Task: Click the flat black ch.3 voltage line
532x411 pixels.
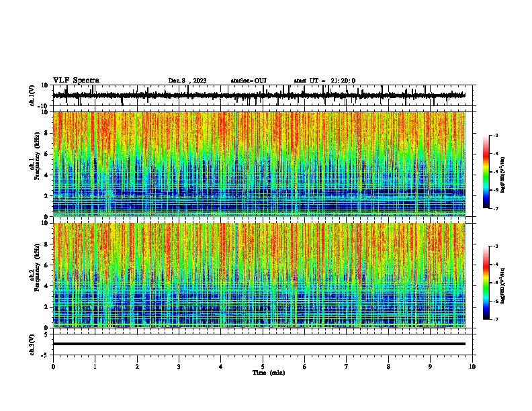Action: pos(259,344)
